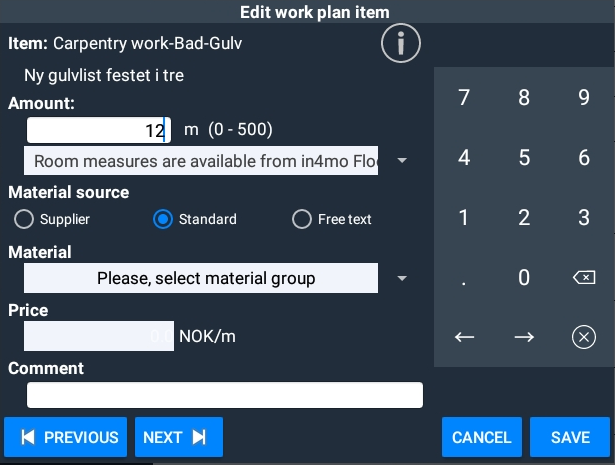Clear input with circled X key
Viewport: 615px width, 465px height.
coord(584,337)
